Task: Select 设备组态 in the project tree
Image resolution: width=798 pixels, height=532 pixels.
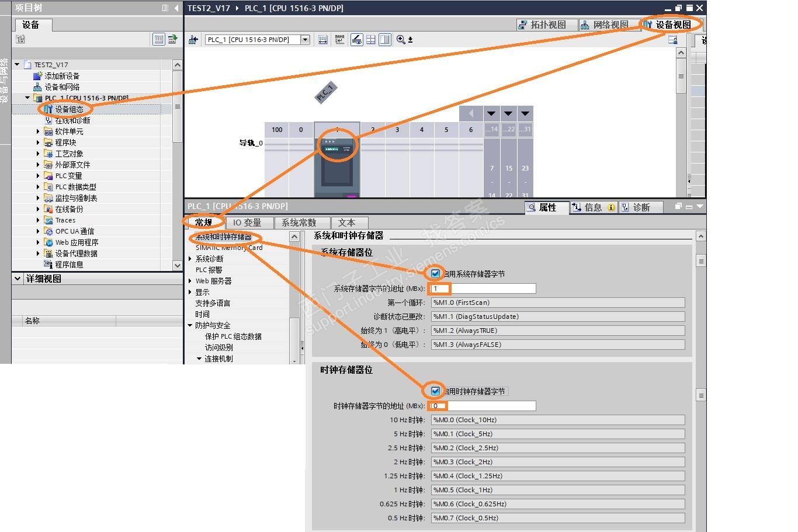Action: 70,109
